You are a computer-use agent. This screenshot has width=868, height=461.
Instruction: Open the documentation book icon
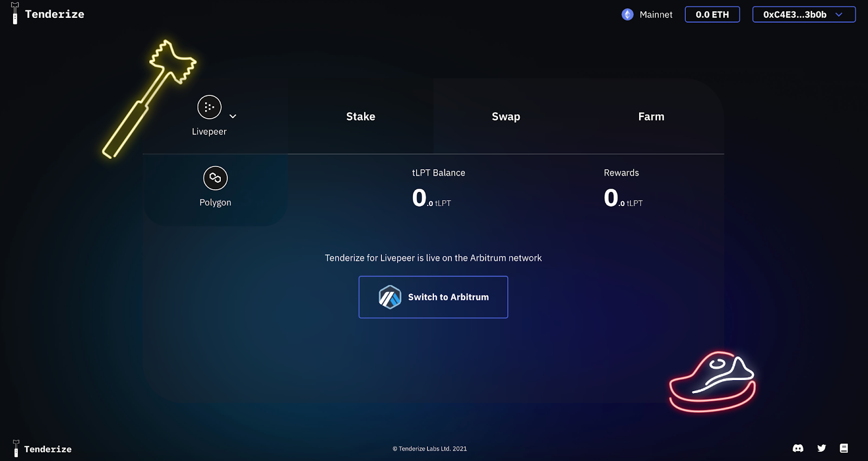(844, 448)
